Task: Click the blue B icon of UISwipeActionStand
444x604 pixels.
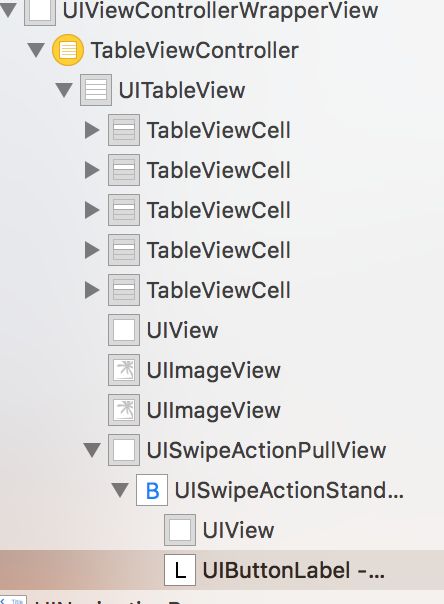Action: (x=152, y=490)
